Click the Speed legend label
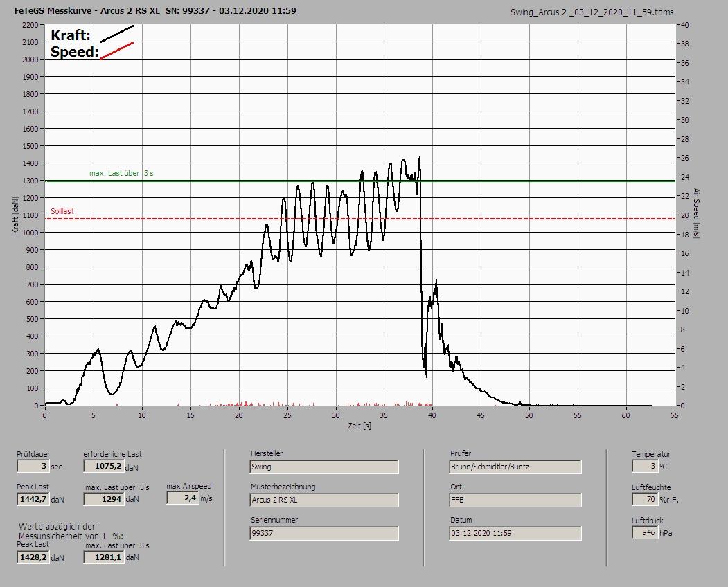Viewport: 728px width, 587px height. tap(74, 51)
